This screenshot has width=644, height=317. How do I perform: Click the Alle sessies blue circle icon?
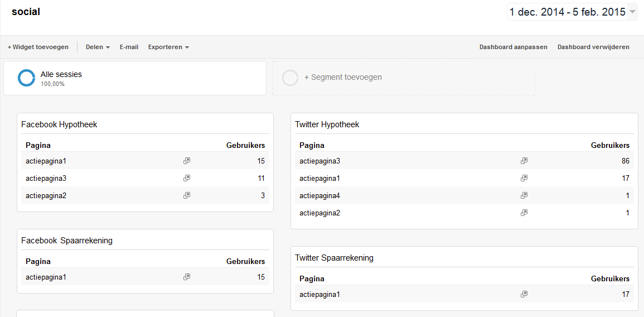coord(26,78)
